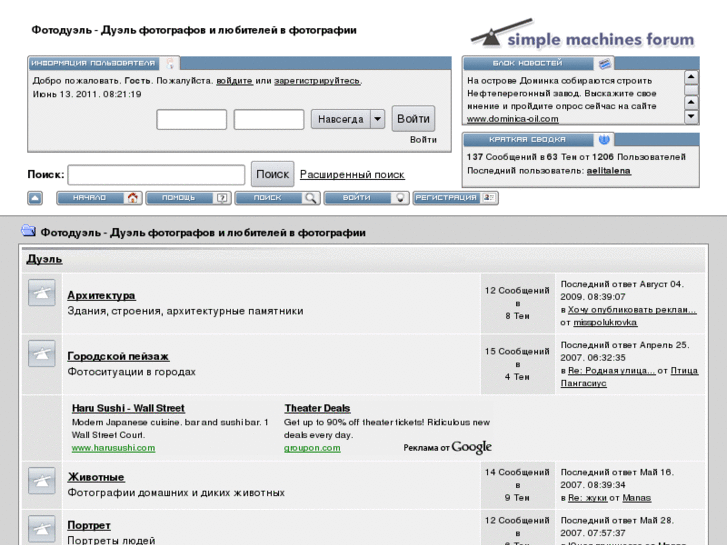The width and height of the screenshot is (727, 545).
Task: Click the user information panel header icon
Action: 170,64
